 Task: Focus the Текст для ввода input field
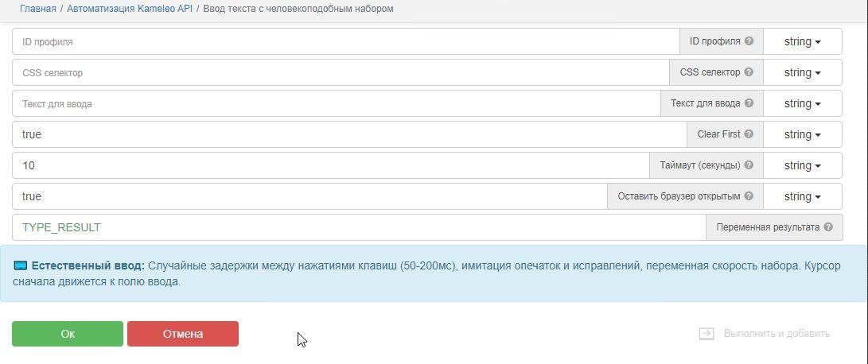coord(337,103)
